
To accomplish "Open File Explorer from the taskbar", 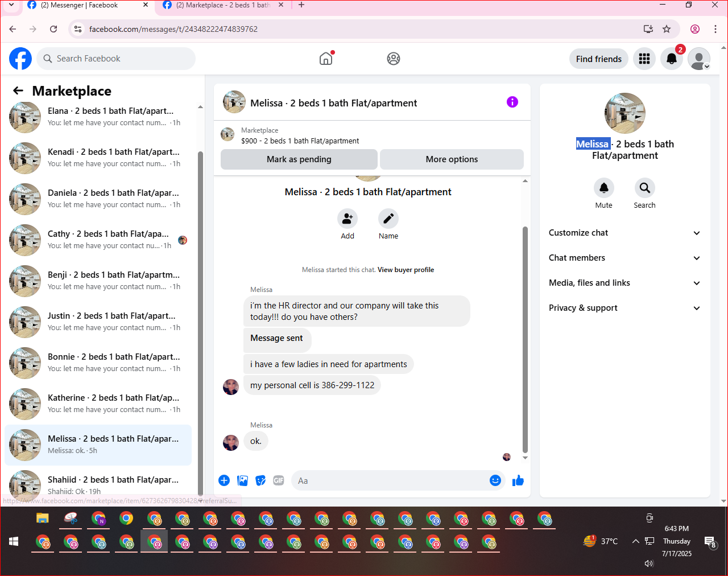I will 43,519.
